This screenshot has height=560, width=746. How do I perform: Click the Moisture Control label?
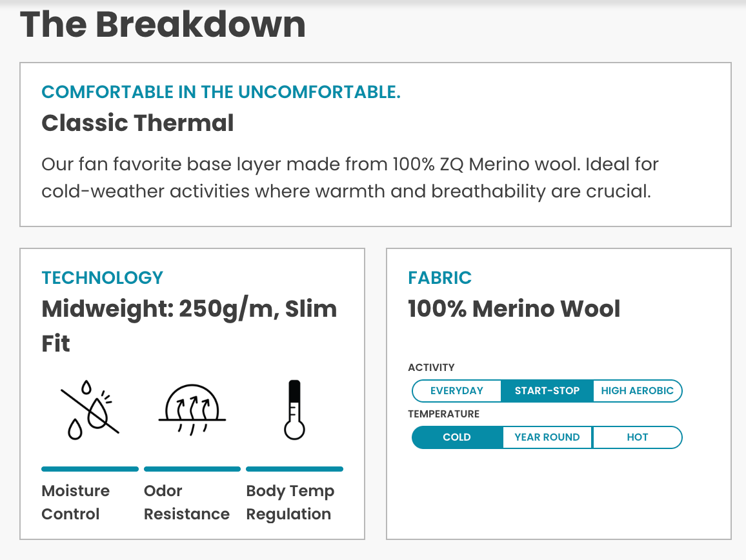[x=76, y=503]
